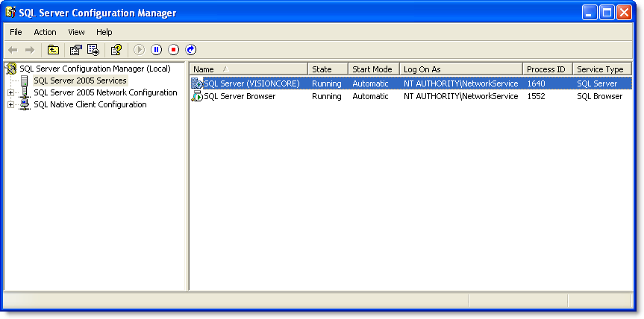Expand SQL Server 2005 Network Configuration node
644x319 pixels.
[10, 93]
